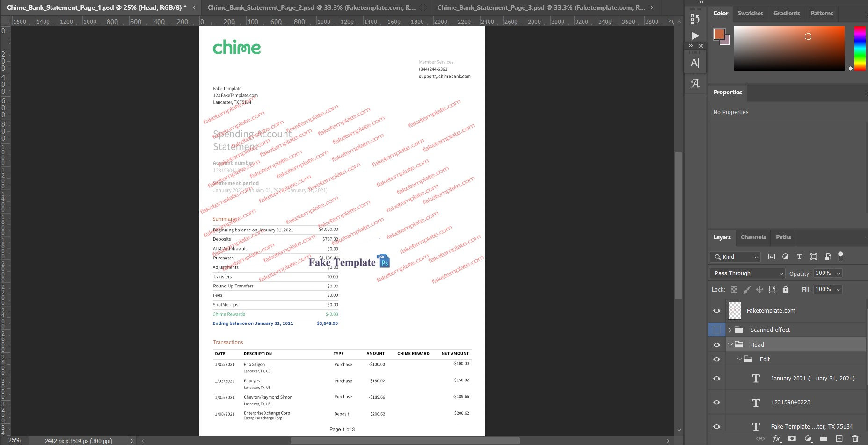Click the Create new layer icon
The width and height of the screenshot is (868, 445).
(x=839, y=438)
